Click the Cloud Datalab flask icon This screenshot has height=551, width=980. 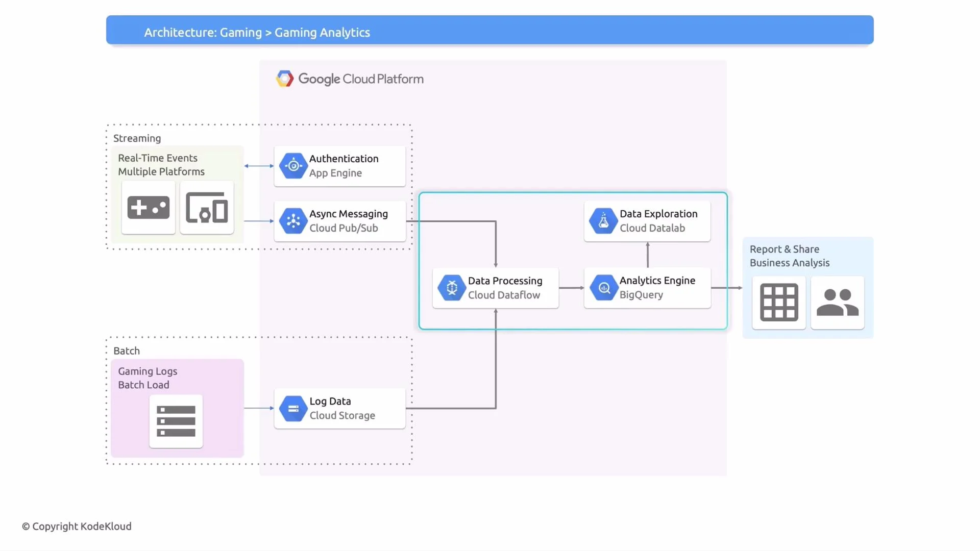(603, 221)
